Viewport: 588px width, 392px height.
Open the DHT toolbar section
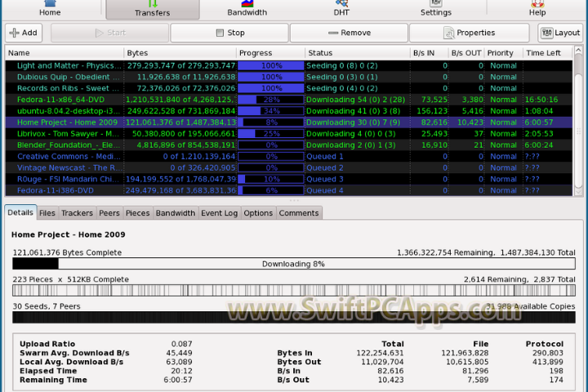pos(341,9)
